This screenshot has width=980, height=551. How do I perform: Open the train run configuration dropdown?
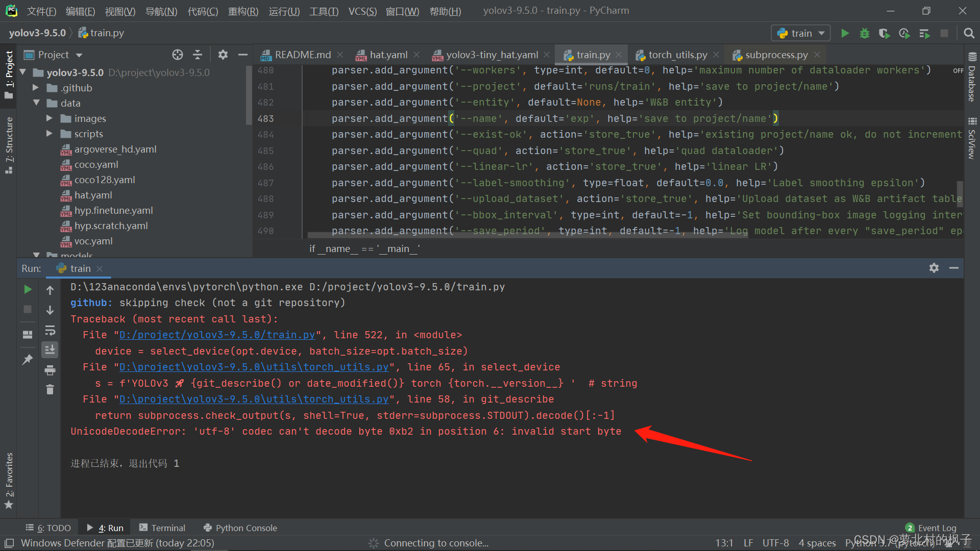800,33
